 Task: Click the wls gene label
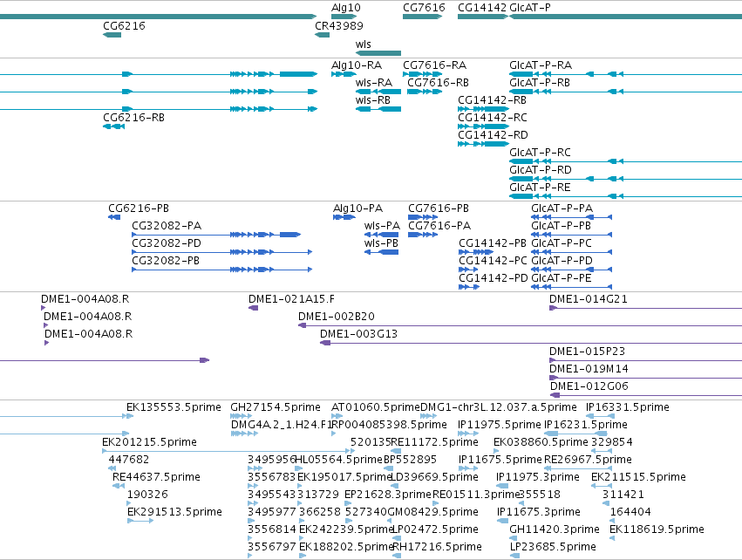(364, 44)
